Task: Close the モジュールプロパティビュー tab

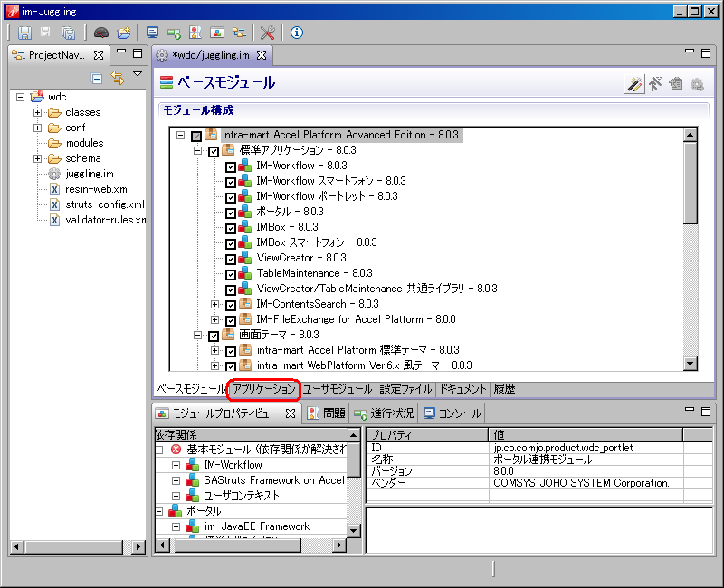Action: click(x=290, y=413)
